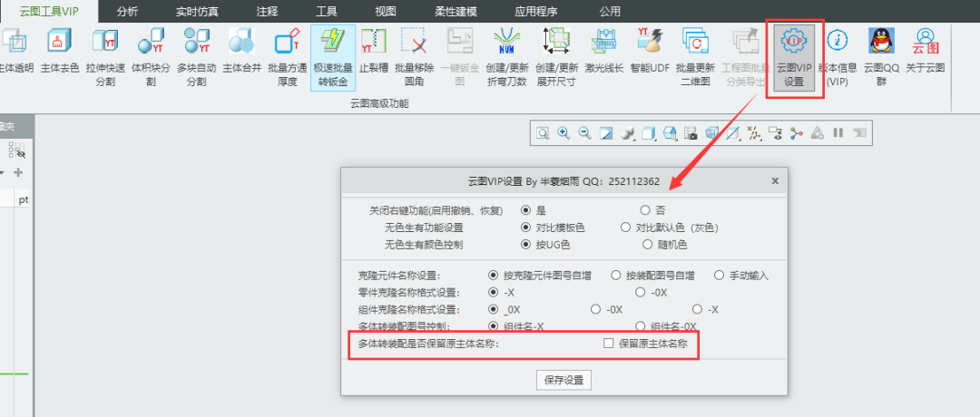The height and width of the screenshot is (417, 980).
Task: Close the 云图VIP设置 dialog
Action: coord(775,181)
